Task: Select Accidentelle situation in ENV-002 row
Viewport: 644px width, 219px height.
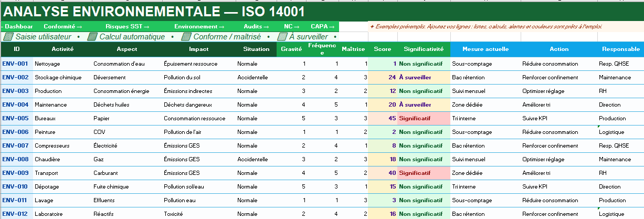Action: coord(256,77)
